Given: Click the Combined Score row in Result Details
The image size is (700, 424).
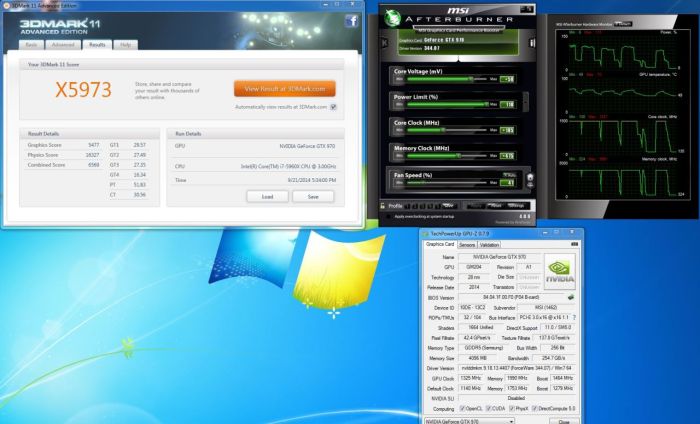Looking at the screenshot, I should tap(63, 165).
